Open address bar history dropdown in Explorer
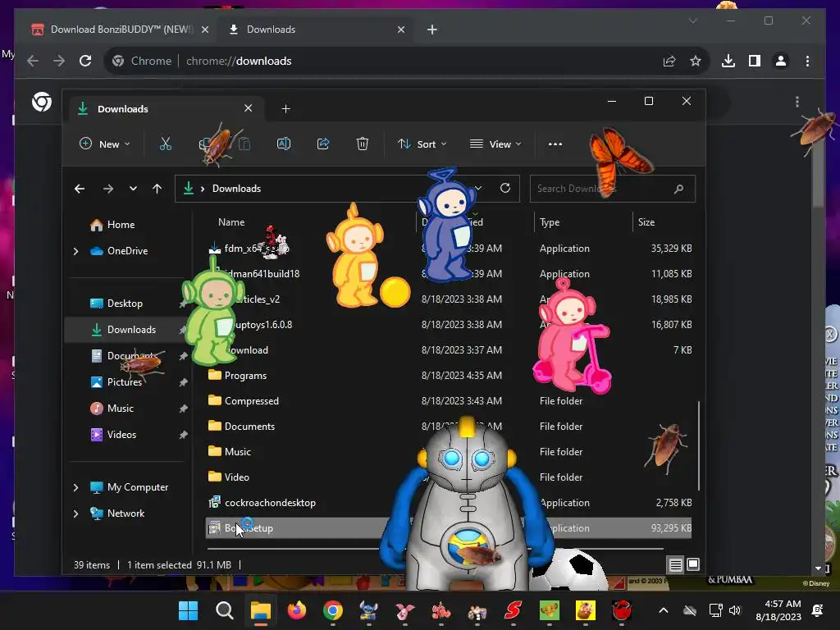This screenshot has height=630, width=840. pyautogui.click(x=478, y=188)
